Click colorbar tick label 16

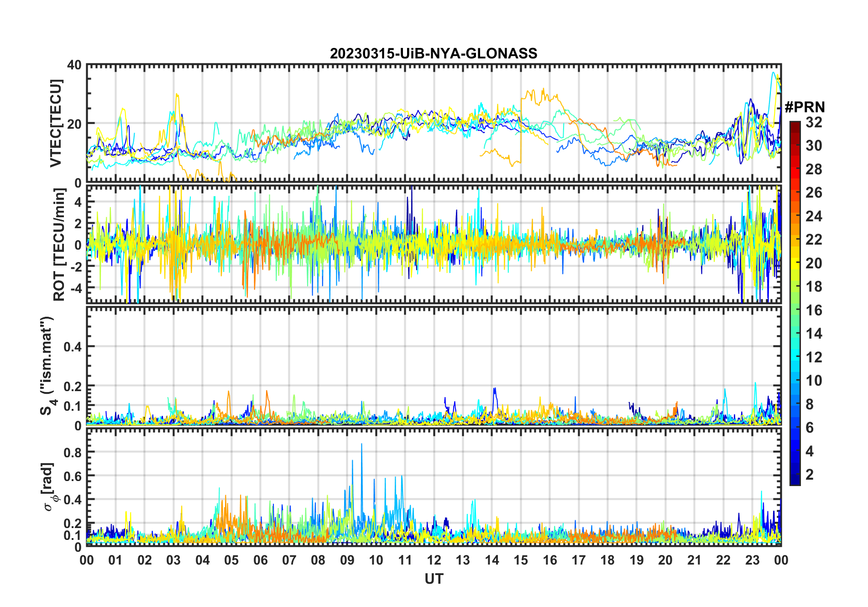point(814,310)
